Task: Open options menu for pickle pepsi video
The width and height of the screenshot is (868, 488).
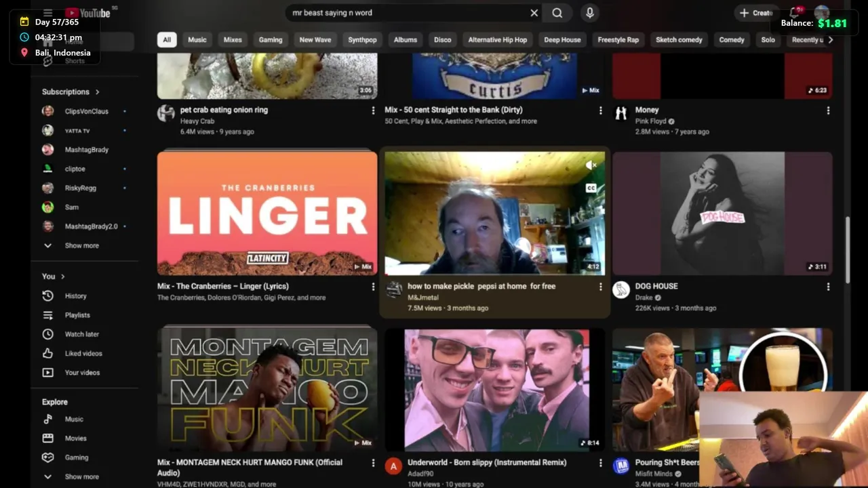Action: click(600, 287)
